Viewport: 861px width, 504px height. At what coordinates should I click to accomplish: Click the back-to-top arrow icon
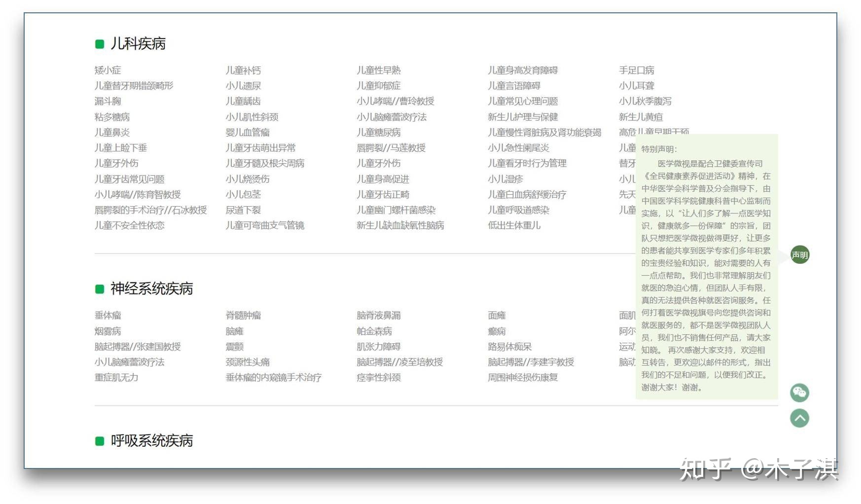click(799, 418)
